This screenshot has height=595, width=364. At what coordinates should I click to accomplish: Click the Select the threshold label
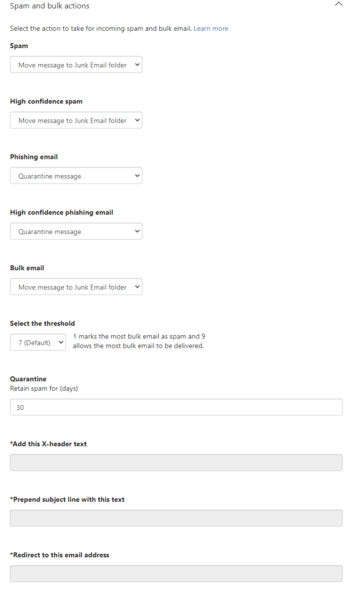point(42,323)
